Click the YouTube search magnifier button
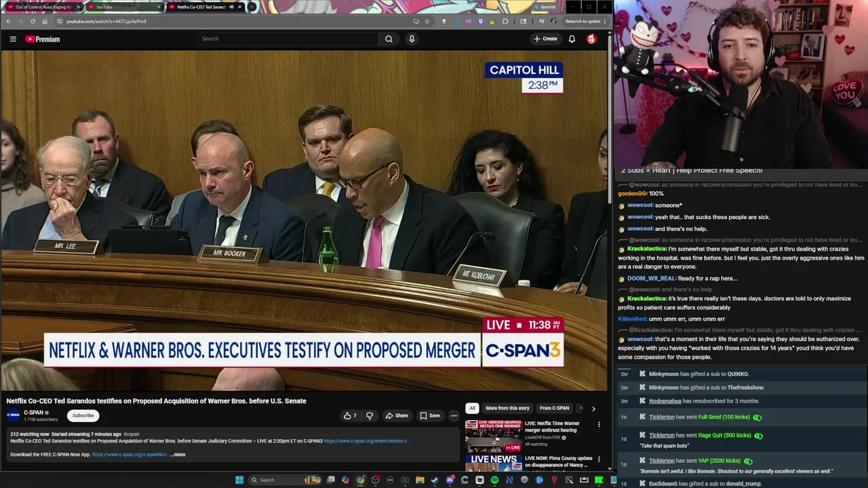 pyautogui.click(x=389, y=39)
